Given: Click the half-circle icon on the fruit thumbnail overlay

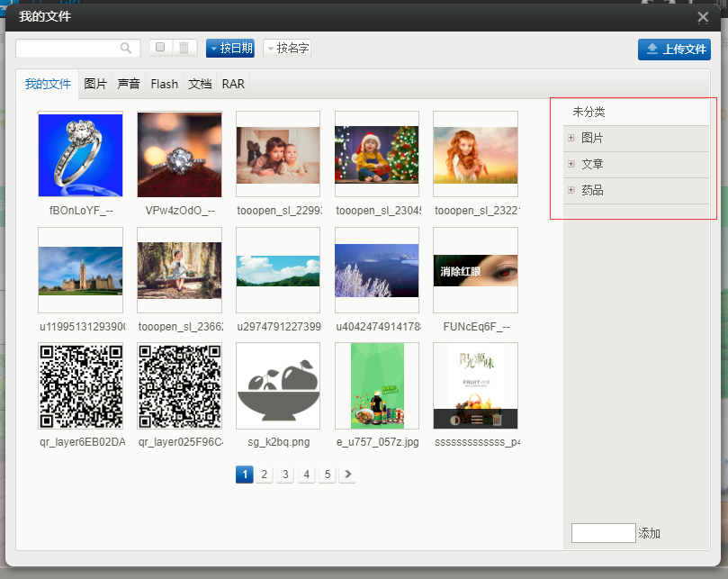Looking at the screenshot, I should 454,419.
